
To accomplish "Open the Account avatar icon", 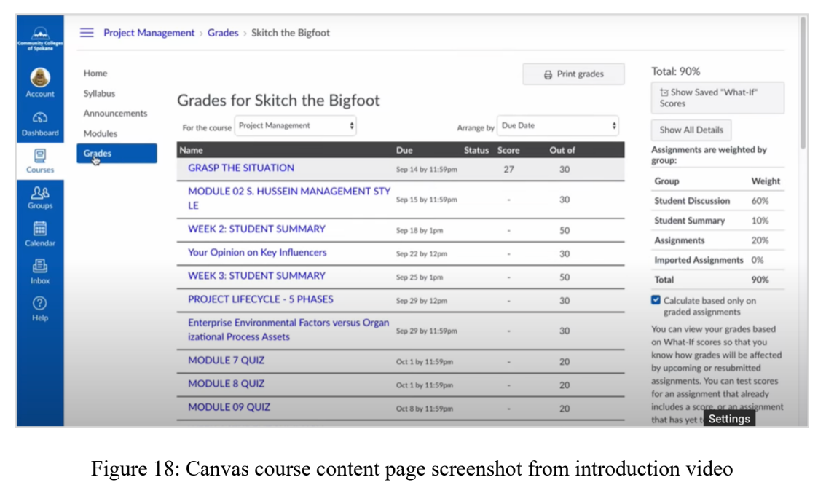I will point(40,78).
